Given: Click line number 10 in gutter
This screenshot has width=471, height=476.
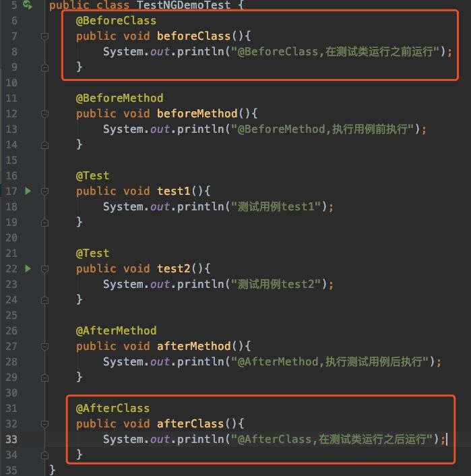Looking at the screenshot, I should [11, 82].
